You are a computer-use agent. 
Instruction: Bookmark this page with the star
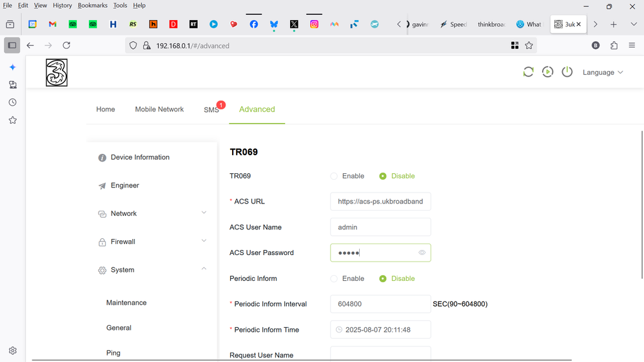529,46
